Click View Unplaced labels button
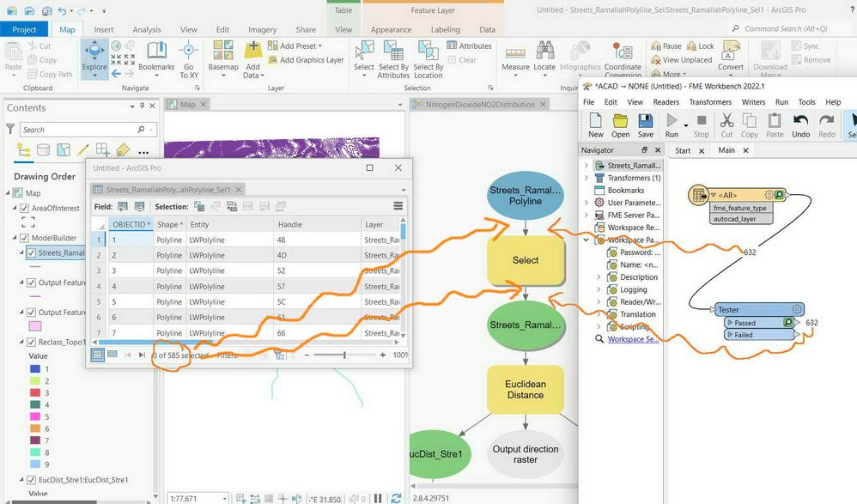 coord(682,60)
